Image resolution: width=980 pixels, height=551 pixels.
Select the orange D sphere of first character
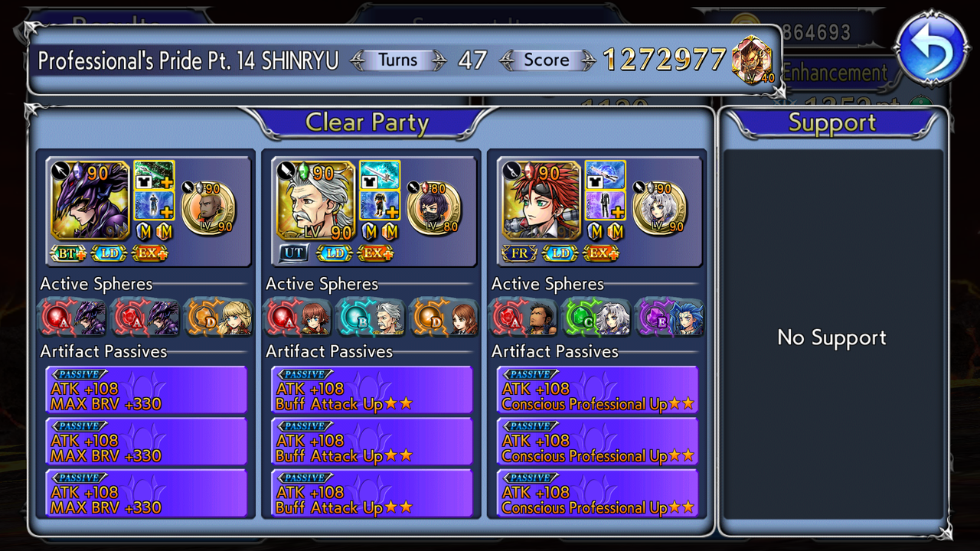coord(218,317)
